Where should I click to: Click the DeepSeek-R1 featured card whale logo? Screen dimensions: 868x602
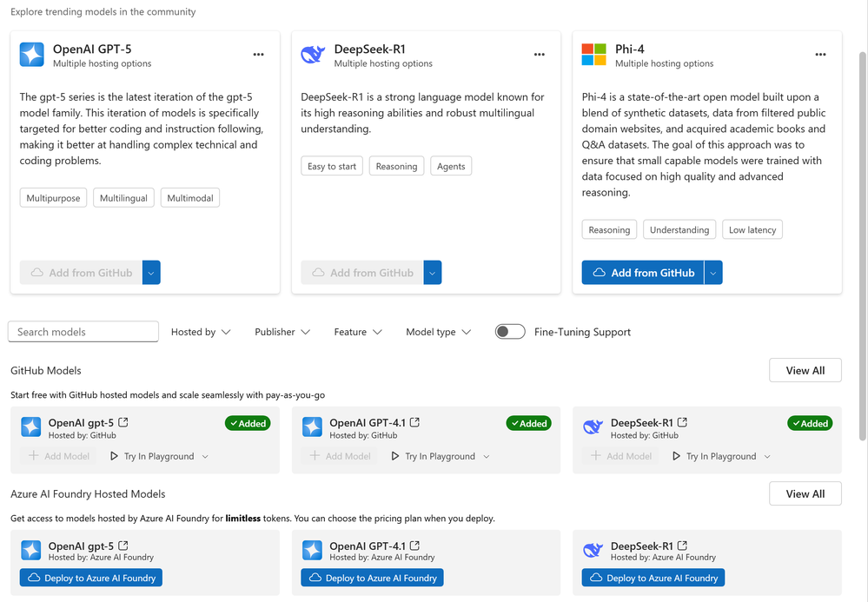click(x=313, y=55)
